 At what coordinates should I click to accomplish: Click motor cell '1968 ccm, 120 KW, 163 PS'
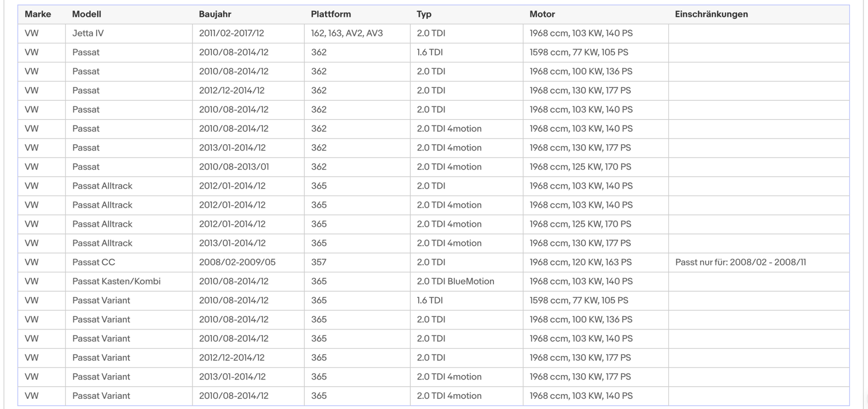click(596, 262)
